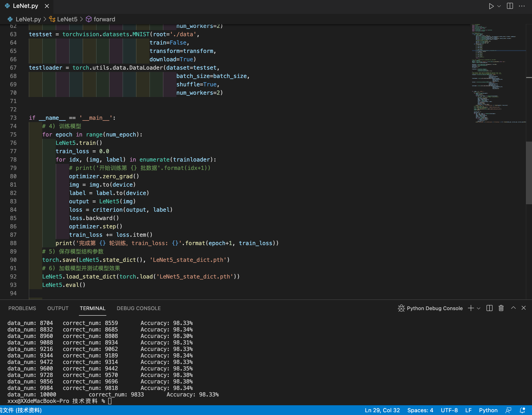
Task: Open the Python Debug Console gear icon
Action: tap(401, 308)
